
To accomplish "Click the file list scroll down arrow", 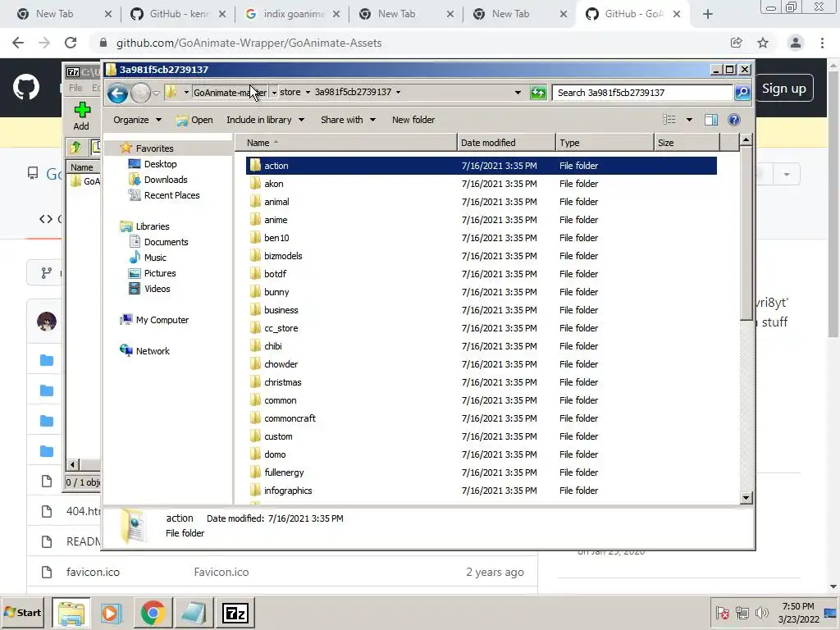I will click(746, 498).
